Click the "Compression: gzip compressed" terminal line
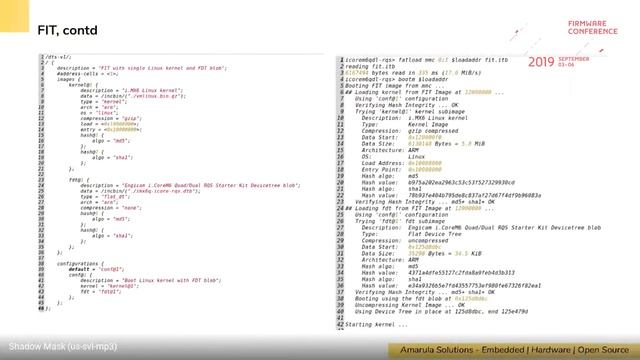The height and width of the screenshot is (360, 640). click(x=410, y=131)
